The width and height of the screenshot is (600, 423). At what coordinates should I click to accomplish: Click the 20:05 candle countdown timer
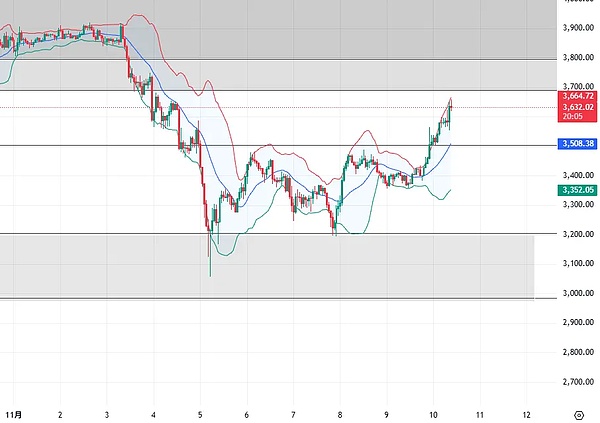573,116
